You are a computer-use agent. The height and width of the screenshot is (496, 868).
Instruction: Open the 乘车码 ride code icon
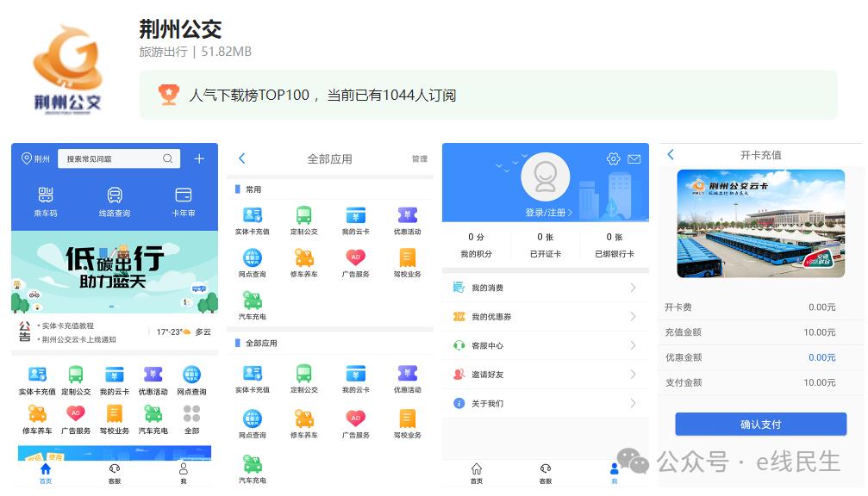46,195
